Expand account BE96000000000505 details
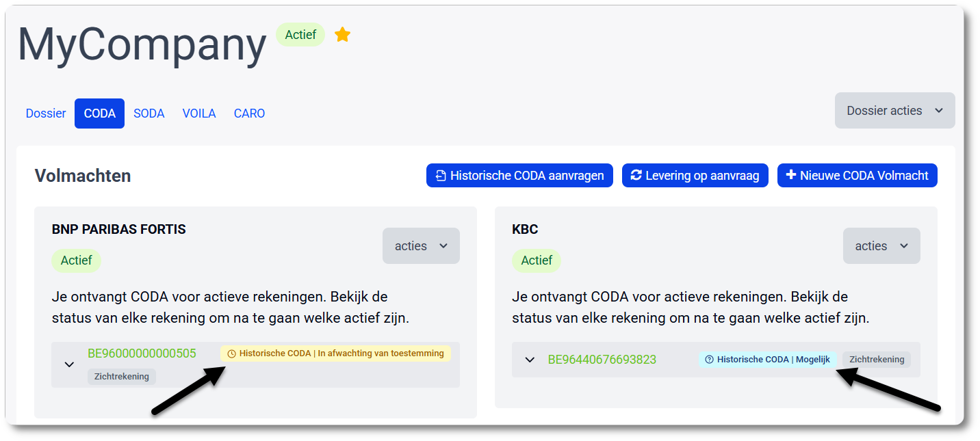 coord(68,364)
